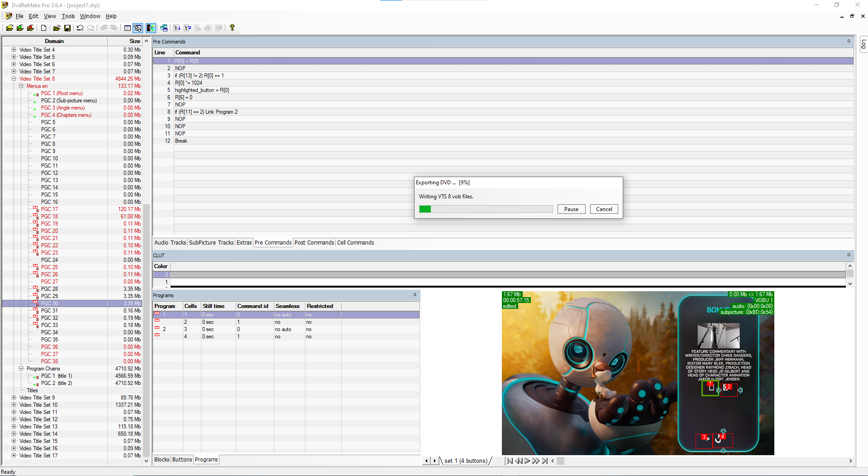Expand Video Title Set 14 node
The width and height of the screenshot is (868, 476).
tap(14, 434)
